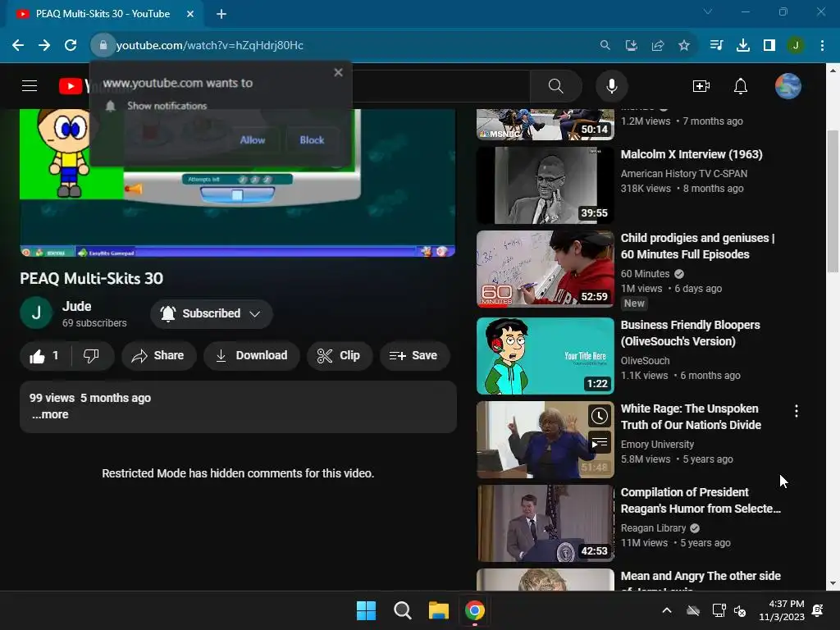Open Business Friendly Bloopers thumbnail

click(x=546, y=356)
